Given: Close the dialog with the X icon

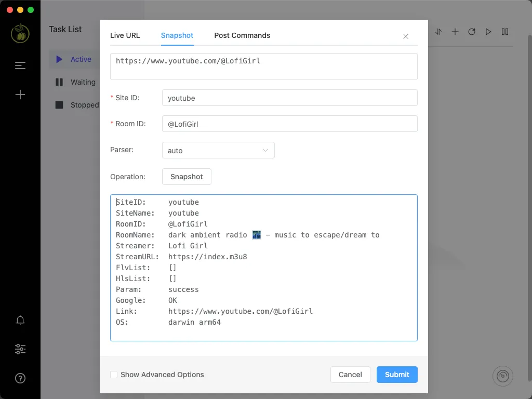Looking at the screenshot, I should pyautogui.click(x=405, y=36).
